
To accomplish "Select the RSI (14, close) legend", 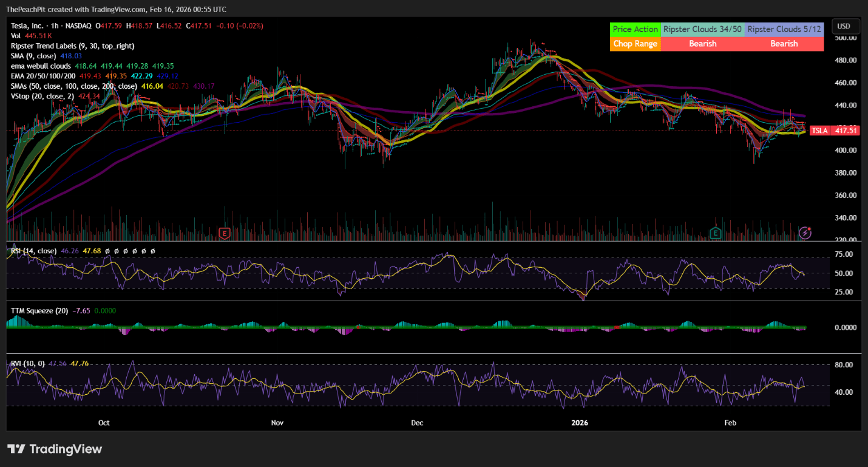I will point(33,251).
